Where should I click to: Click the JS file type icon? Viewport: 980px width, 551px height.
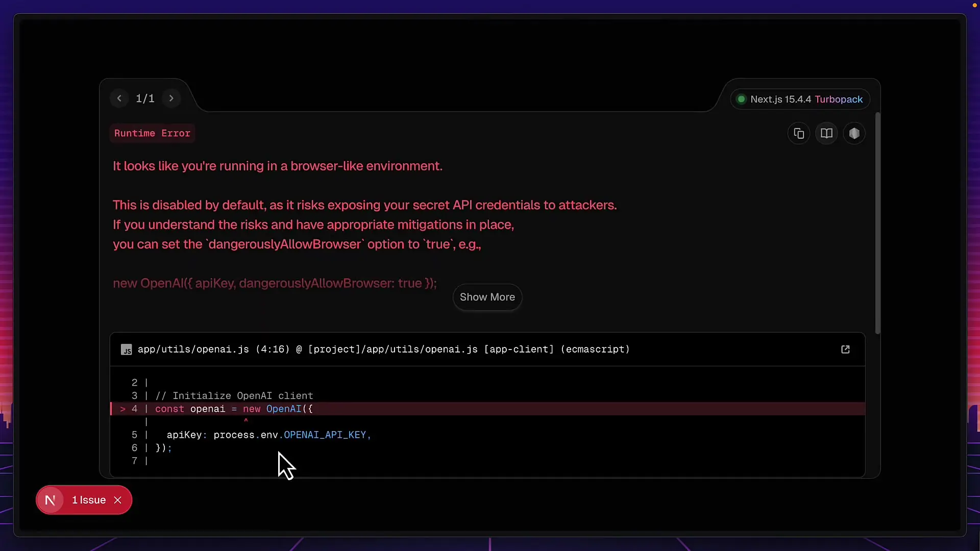click(126, 349)
